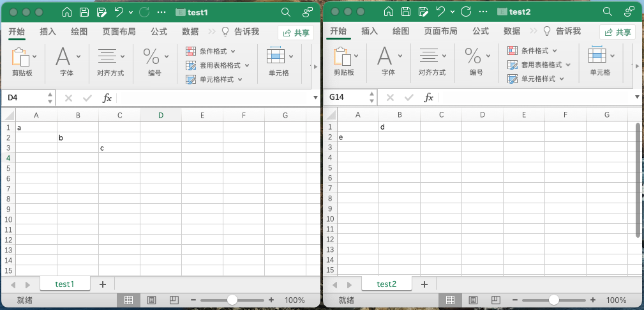The width and height of the screenshot is (644, 310).
Task: Click Save icon in test2 window
Action: tap(406, 12)
